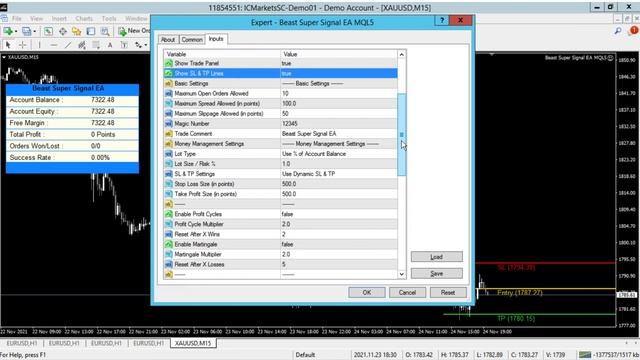Select the text 'A' drawing tool
The height and width of the screenshot is (360, 640).
pyautogui.click(x=110, y=45)
